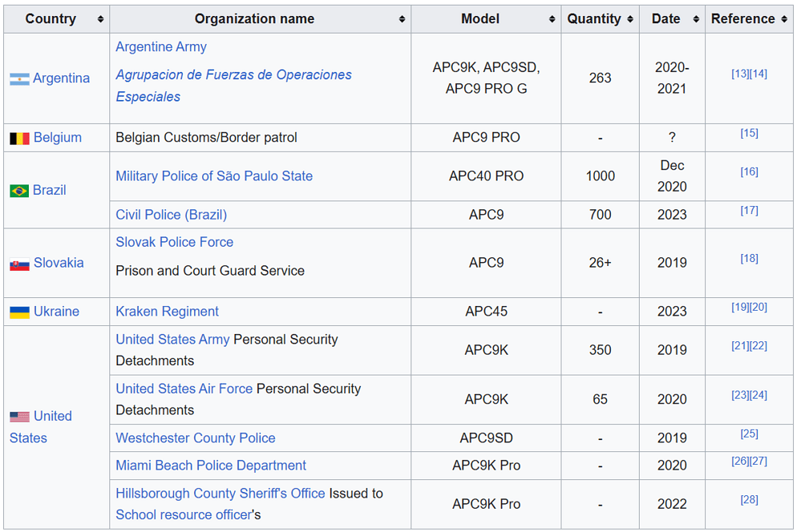Click the United States flag icon

click(x=19, y=417)
